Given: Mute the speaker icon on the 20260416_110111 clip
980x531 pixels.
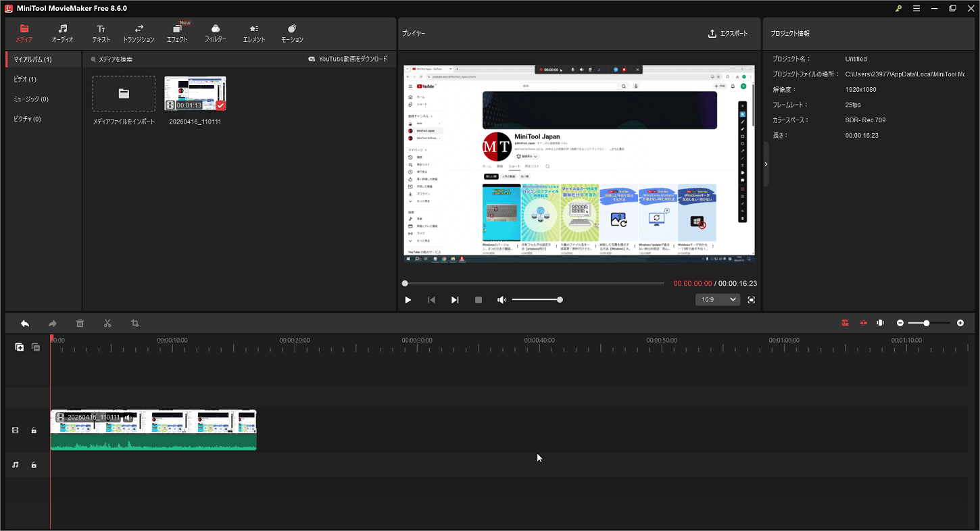Looking at the screenshot, I should [x=128, y=417].
